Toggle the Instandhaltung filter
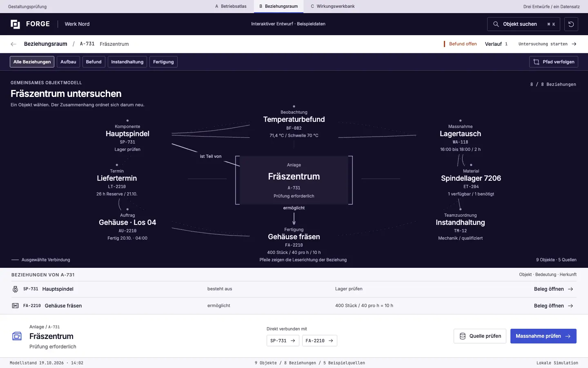Screen dimensions: 588x368 (x=127, y=62)
